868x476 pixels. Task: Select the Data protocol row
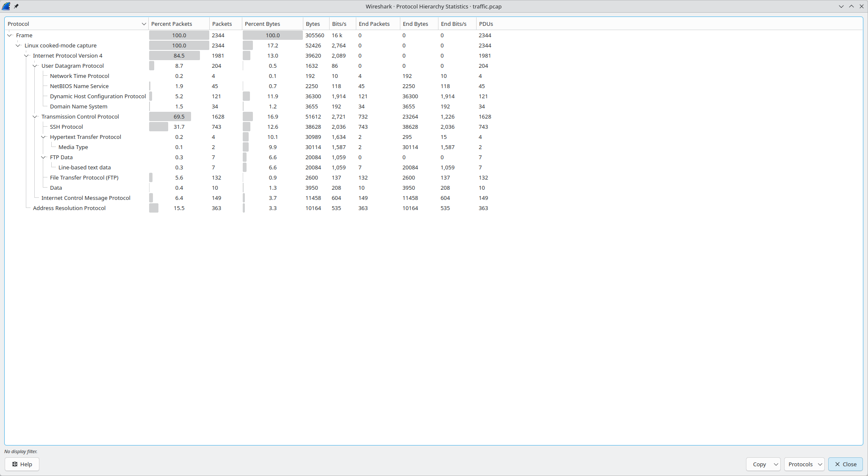click(434, 188)
